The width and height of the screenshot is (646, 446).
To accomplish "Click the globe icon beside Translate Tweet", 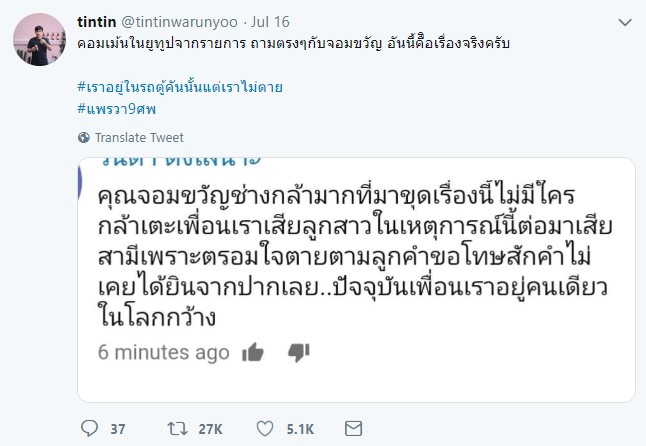I will (82, 137).
